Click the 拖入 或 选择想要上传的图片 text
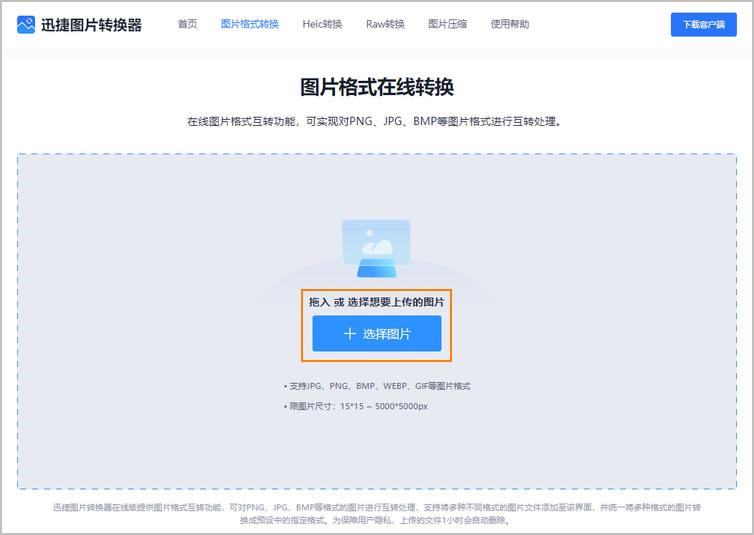Screen dimensions: 754x535 (377, 302)
